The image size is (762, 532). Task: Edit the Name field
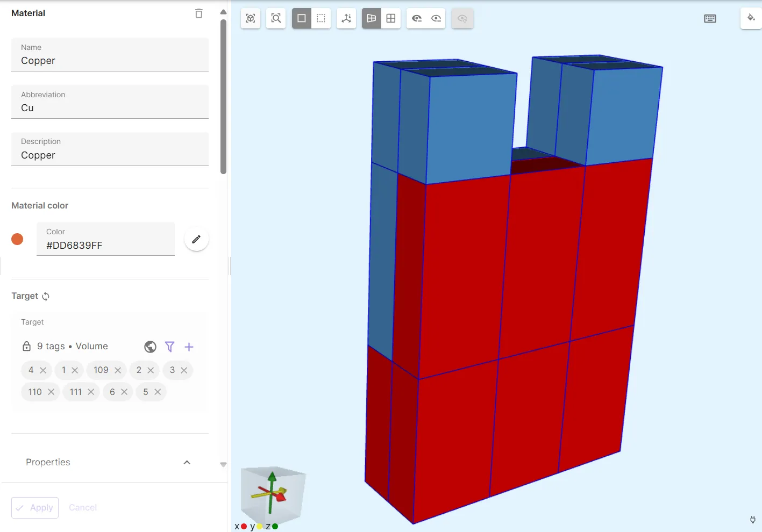(110, 55)
